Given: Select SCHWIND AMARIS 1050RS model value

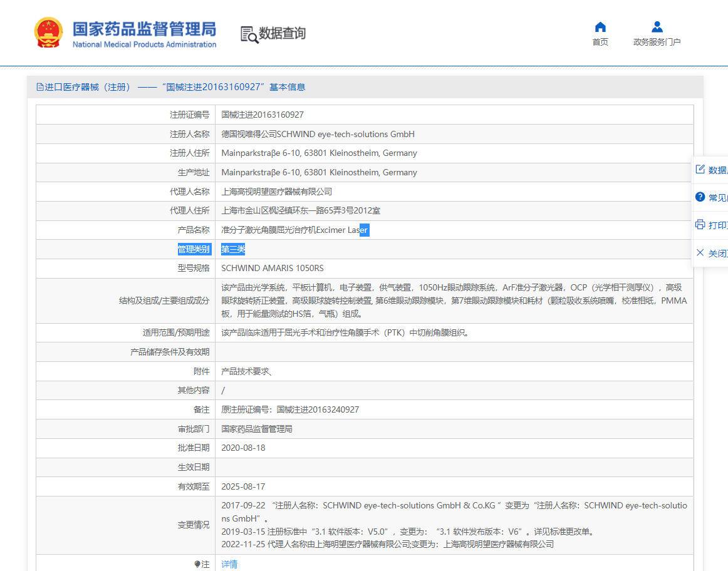Looking at the screenshot, I should pyautogui.click(x=273, y=268).
